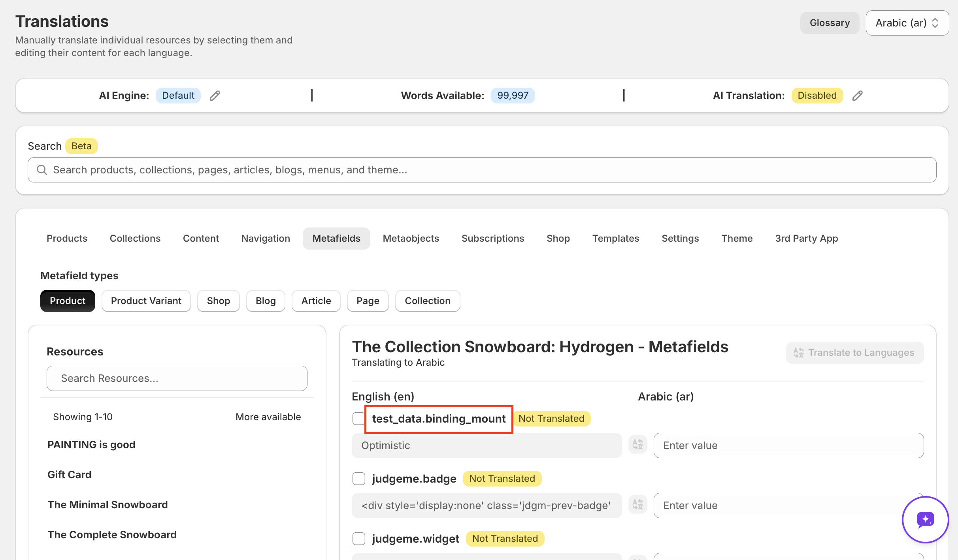Select the Blog metafield type
958x560 pixels.
click(266, 301)
